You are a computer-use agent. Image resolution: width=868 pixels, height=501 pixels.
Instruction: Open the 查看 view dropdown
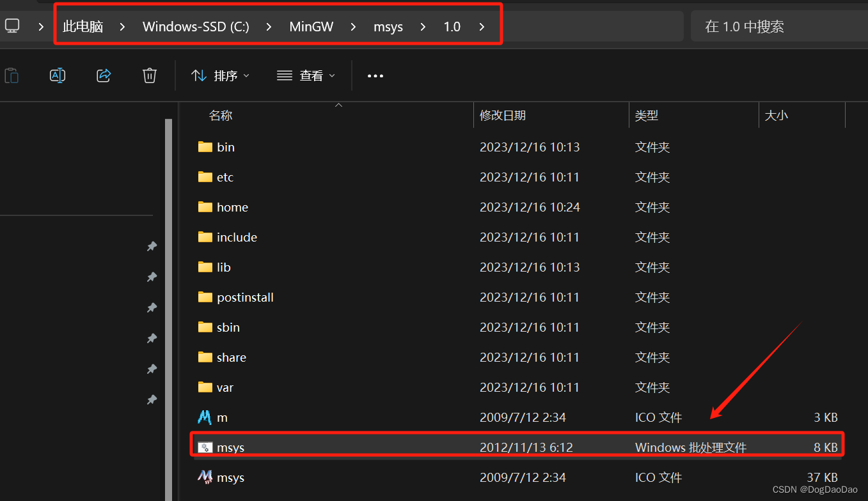click(x=306, y=75)
